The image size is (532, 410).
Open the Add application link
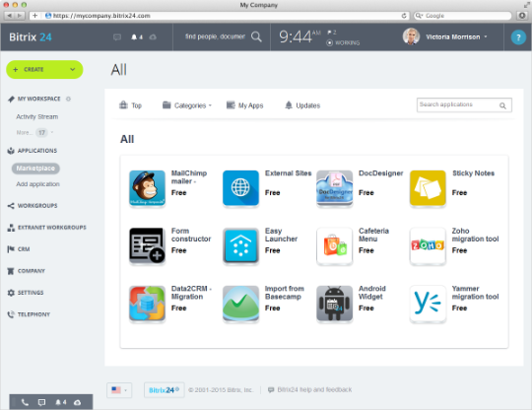(38, 184)
